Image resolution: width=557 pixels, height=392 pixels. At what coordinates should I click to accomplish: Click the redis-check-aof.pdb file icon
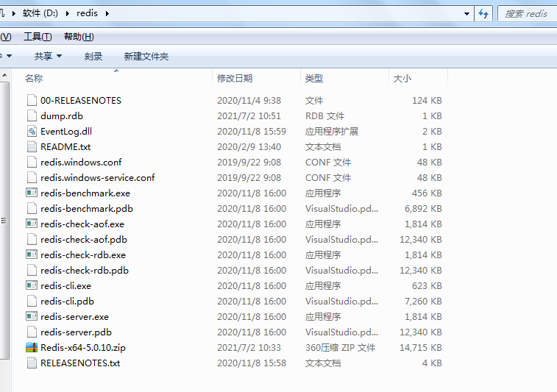coord(32,239)
